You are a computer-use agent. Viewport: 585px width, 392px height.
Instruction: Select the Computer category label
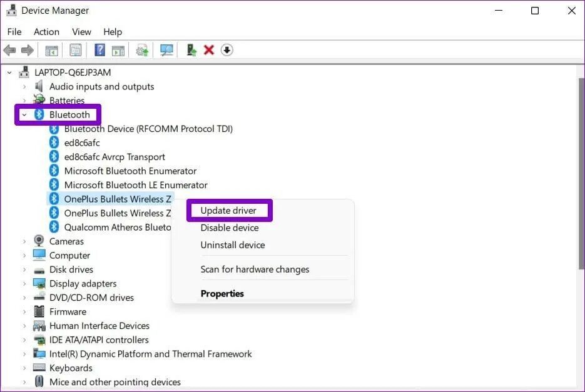[70, 256]
